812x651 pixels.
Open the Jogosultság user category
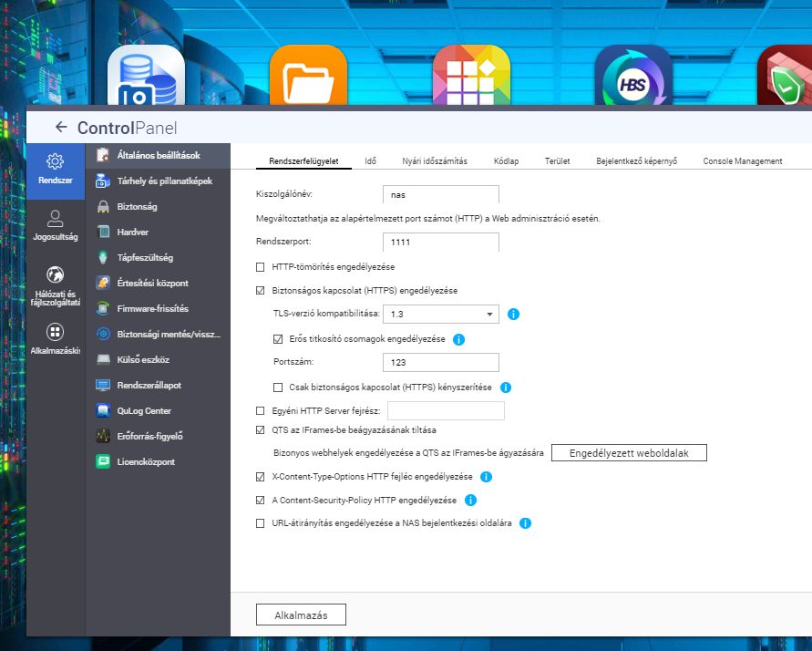point(56,226)
